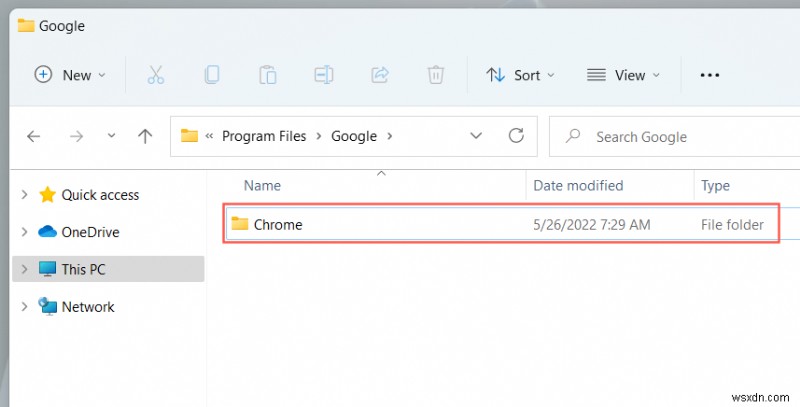Click the Paste clipboard icon
The width and height of the screenshot is (800, 407).
(268, 75)
